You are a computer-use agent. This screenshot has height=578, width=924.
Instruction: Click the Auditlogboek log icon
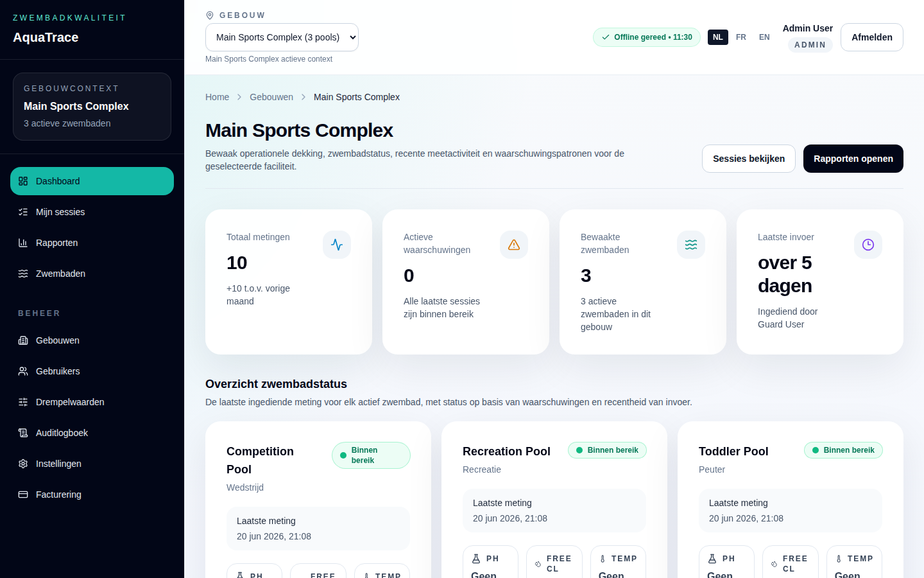pyautogui.click(x=23, y=433)
